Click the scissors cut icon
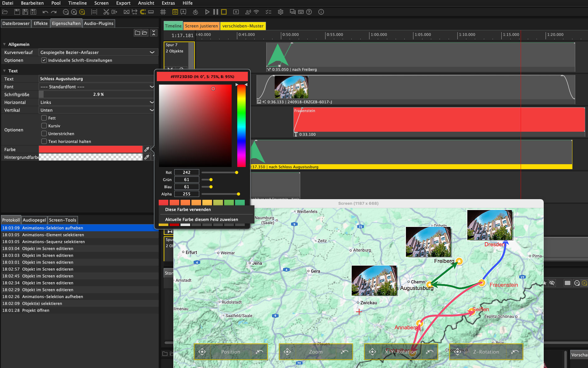This screenshot has height=368, width=588. click(106, 12)
